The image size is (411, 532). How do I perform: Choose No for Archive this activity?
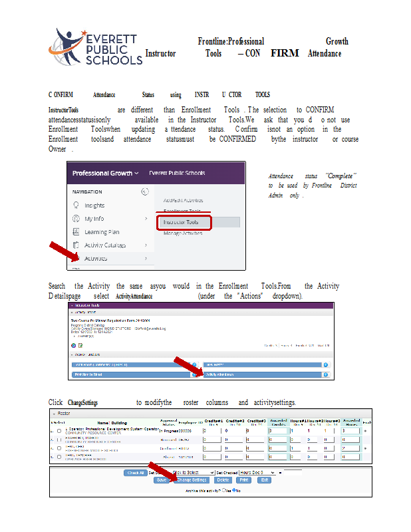click(x=234, y=490)
